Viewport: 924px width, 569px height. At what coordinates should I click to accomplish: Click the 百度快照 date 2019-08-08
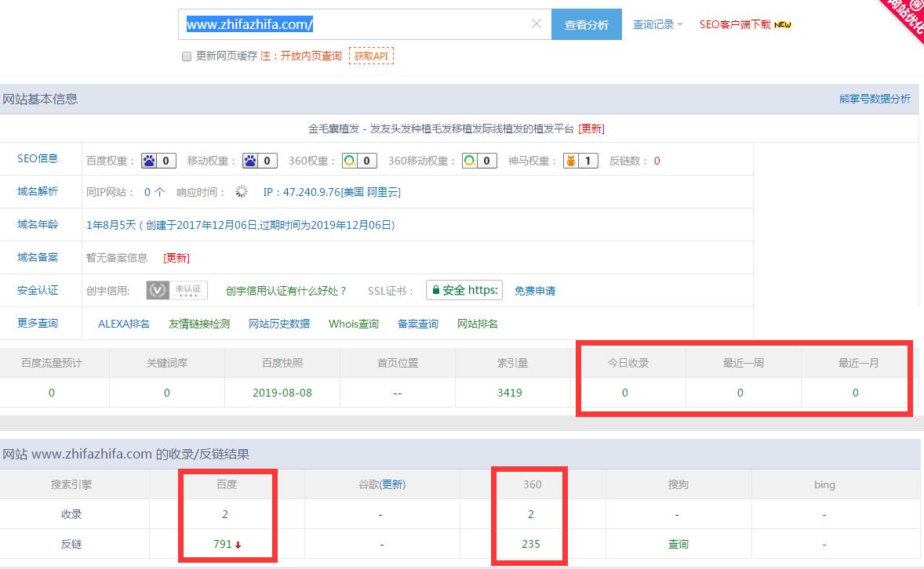click(x=282, y=393)
